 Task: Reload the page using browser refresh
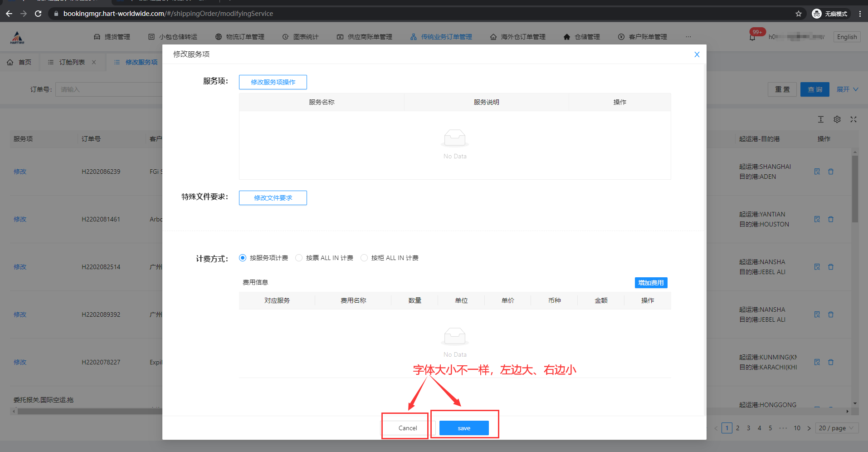tap(38, 14)
